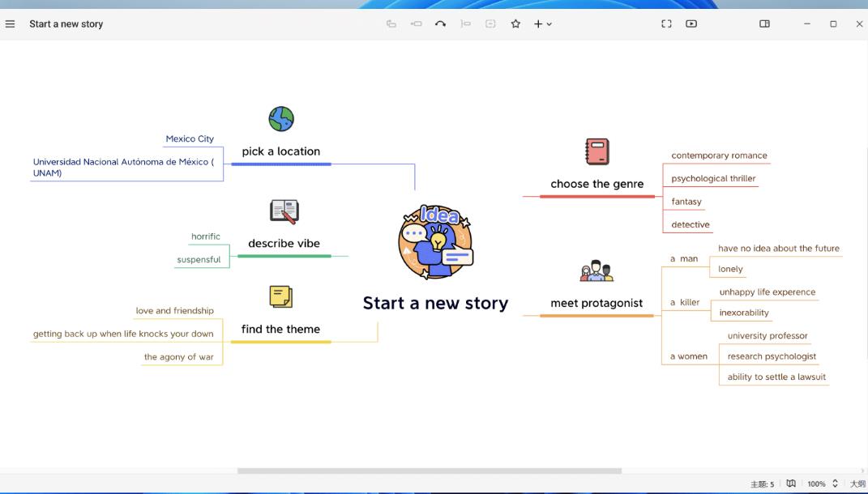Viewport: 868px width, 494px height.
Task: Click the people icon above meet protagonist
Action: point(596,271)
